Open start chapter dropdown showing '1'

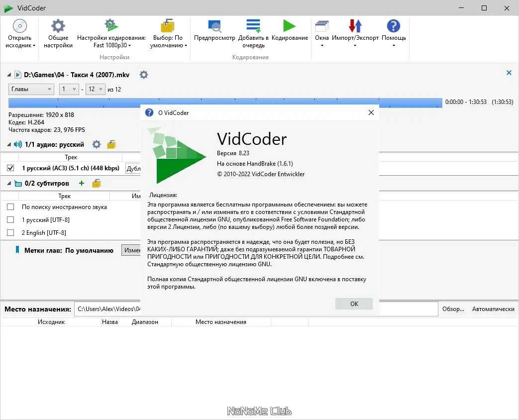tap(69, 89)
